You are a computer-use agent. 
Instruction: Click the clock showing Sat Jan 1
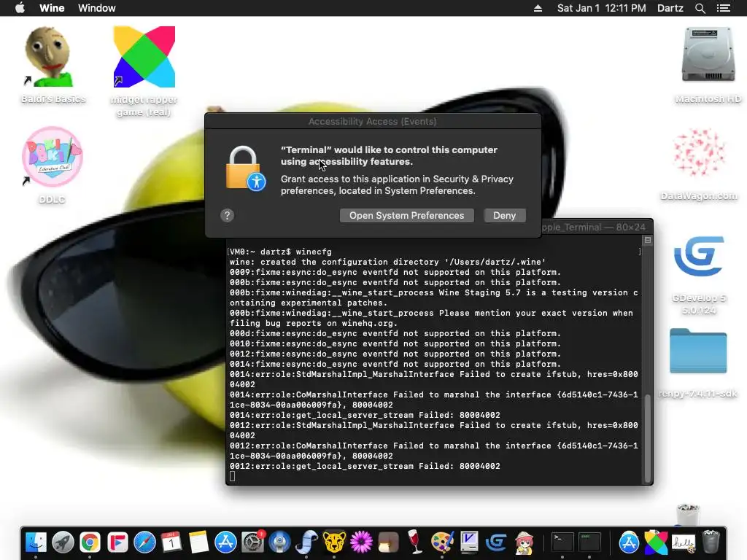[601, 8]
